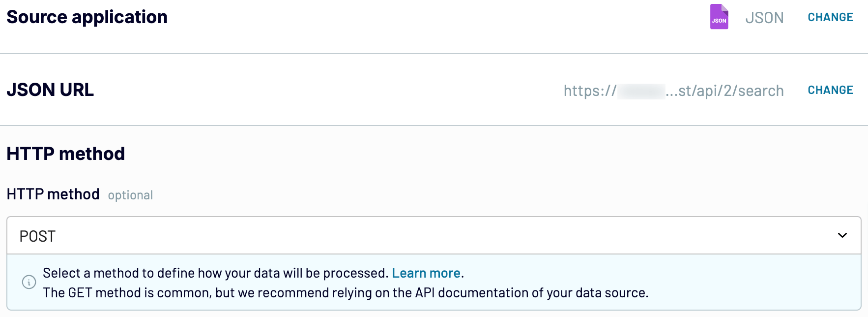Click the info circle icon in hint box
868x317 pixels.
pyautogui.click(x=29, y=282)
